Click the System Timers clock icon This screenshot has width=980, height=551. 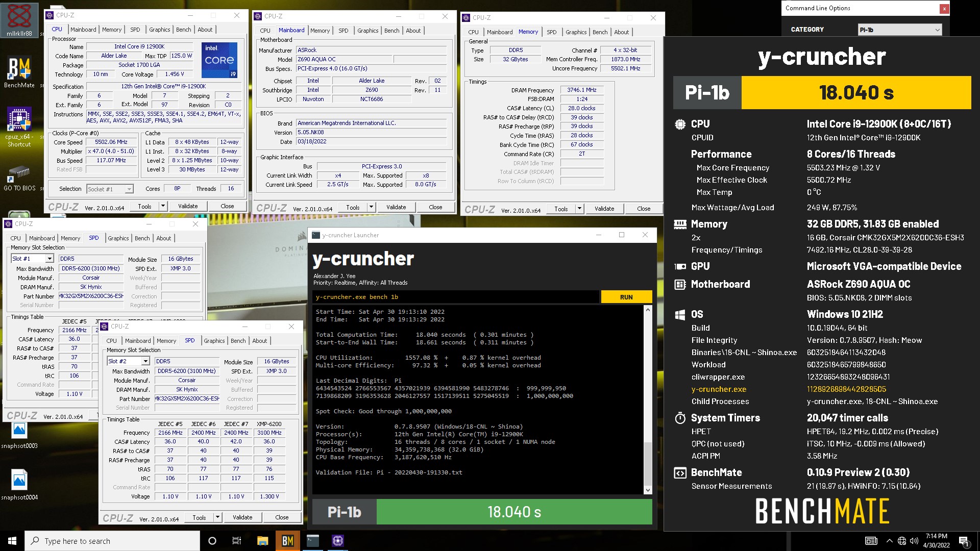(680, 418)
